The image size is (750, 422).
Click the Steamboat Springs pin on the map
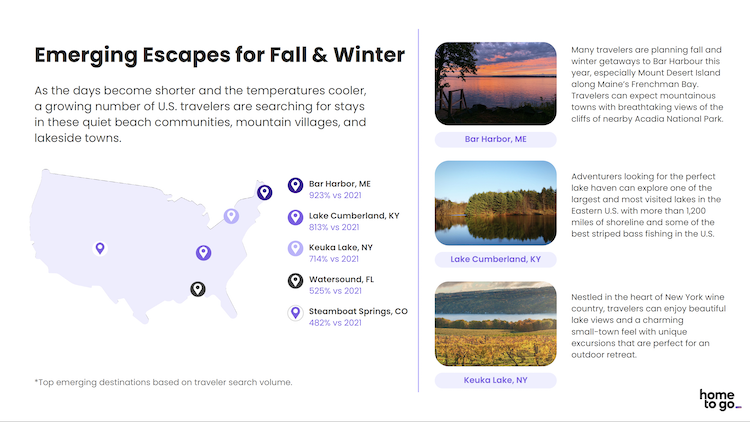point(100,248)
